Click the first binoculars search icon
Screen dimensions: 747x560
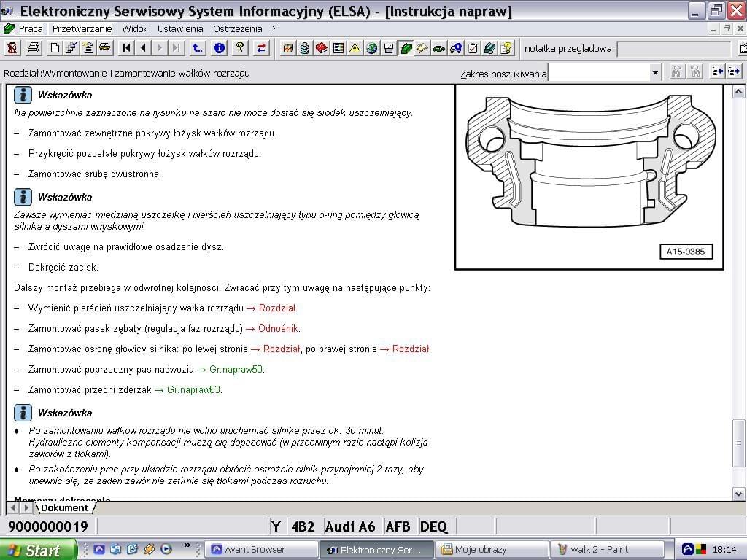pos(676,72)
